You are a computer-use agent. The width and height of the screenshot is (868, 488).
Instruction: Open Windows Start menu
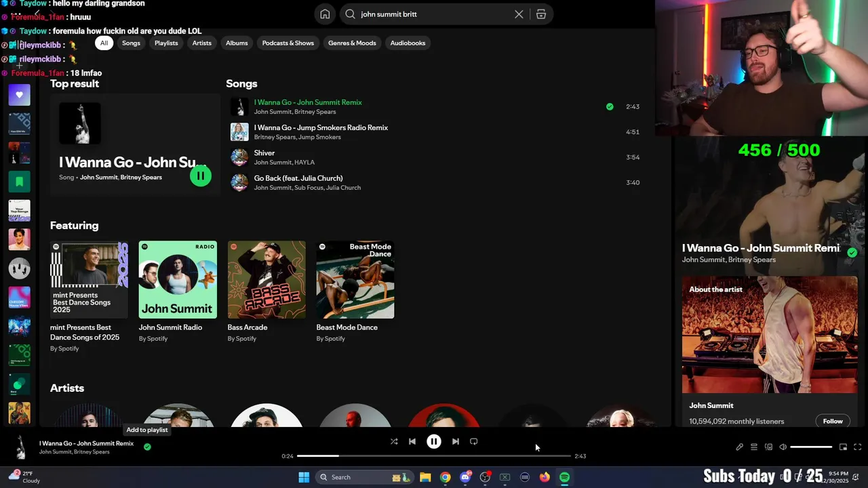(x=304, y=477)
